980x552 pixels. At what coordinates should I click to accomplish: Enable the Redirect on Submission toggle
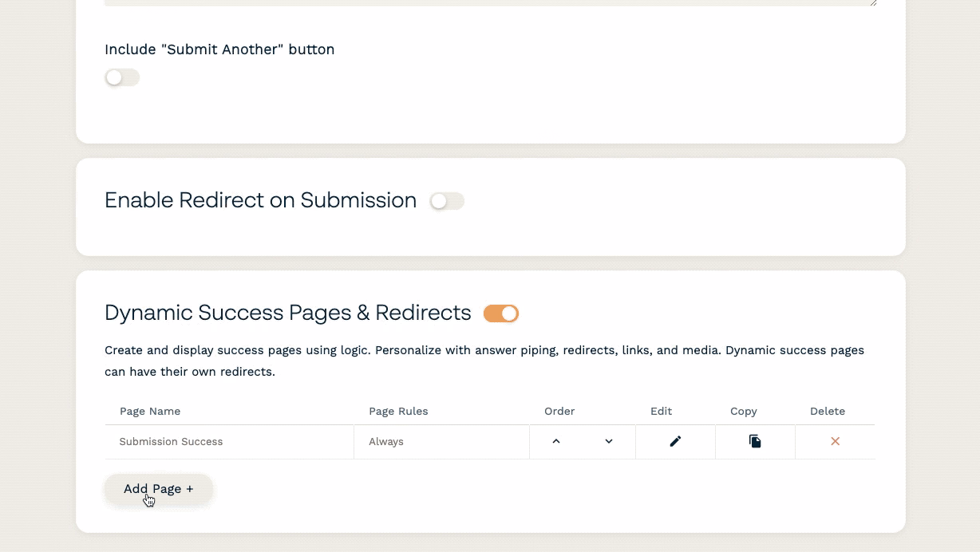447,201
